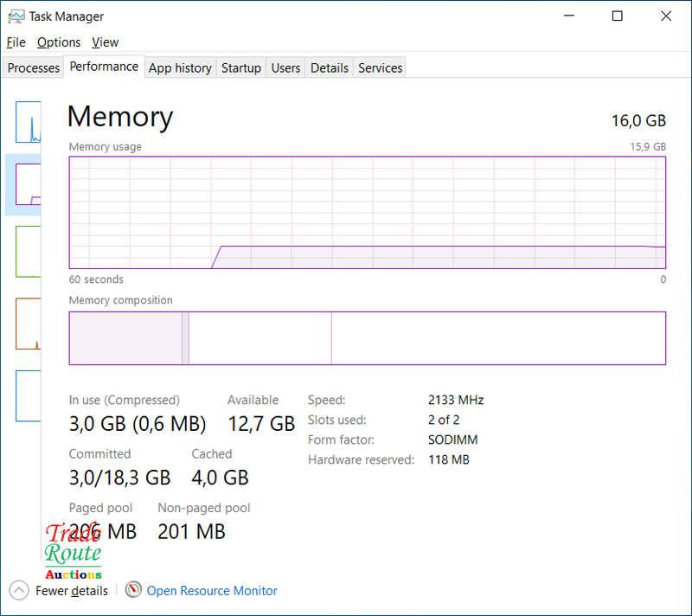Go to the Users tab

(285, 68)
